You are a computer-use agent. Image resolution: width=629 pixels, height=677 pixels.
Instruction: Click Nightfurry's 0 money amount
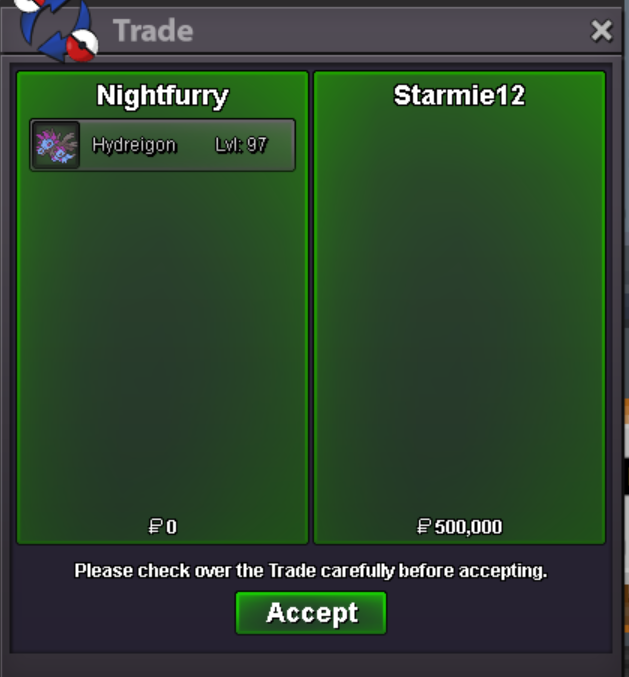171,527
